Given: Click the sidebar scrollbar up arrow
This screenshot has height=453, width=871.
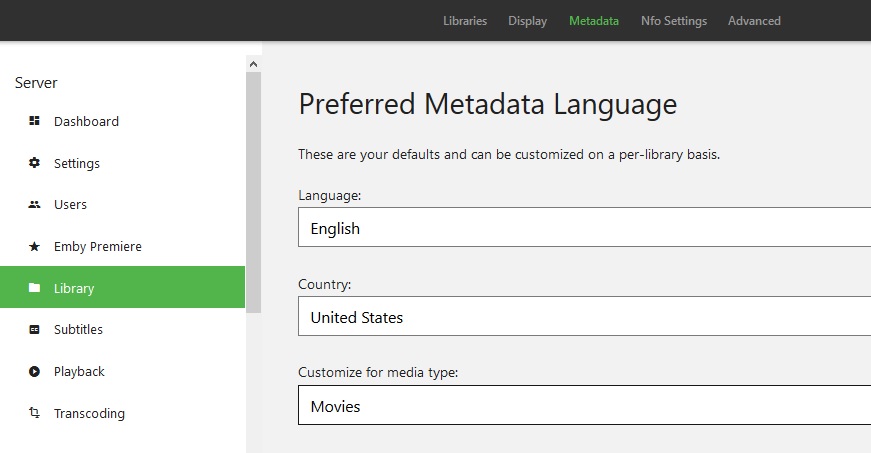Looking at the screenshot, I should (253, 64).
